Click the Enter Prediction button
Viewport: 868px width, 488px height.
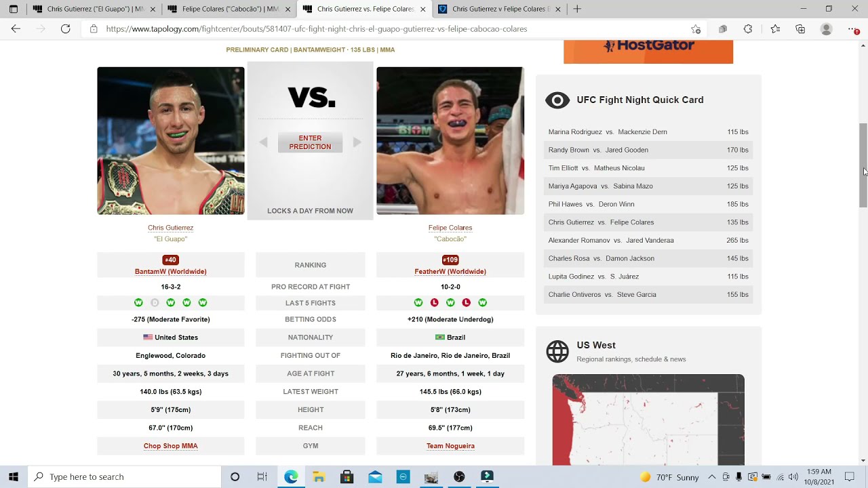click(x=310, y=142)
